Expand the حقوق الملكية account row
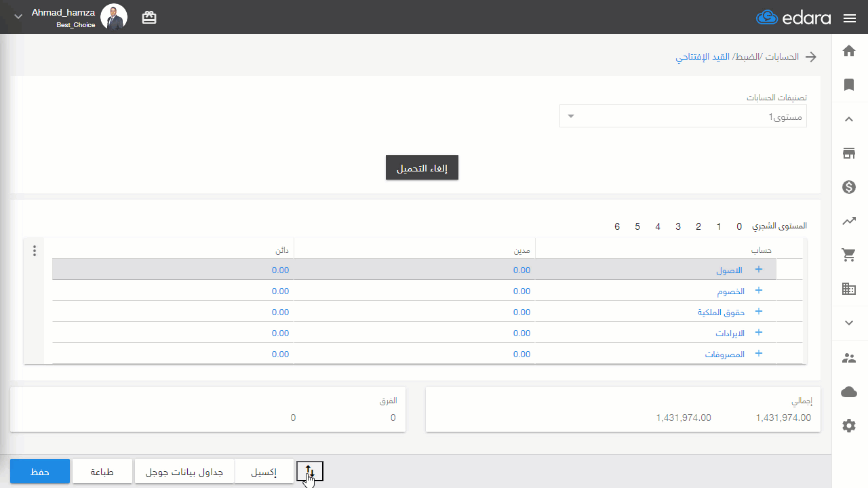This screenshot has height=488, width=868. tap(759, 312)
